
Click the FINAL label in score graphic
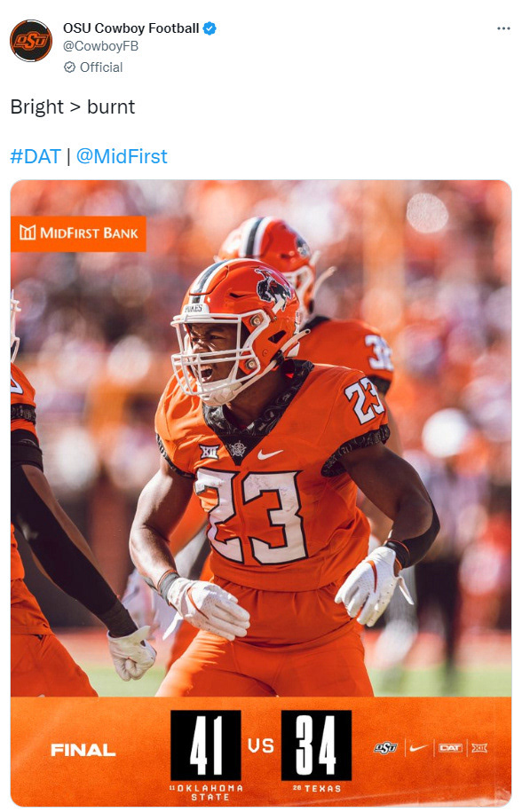83,750
